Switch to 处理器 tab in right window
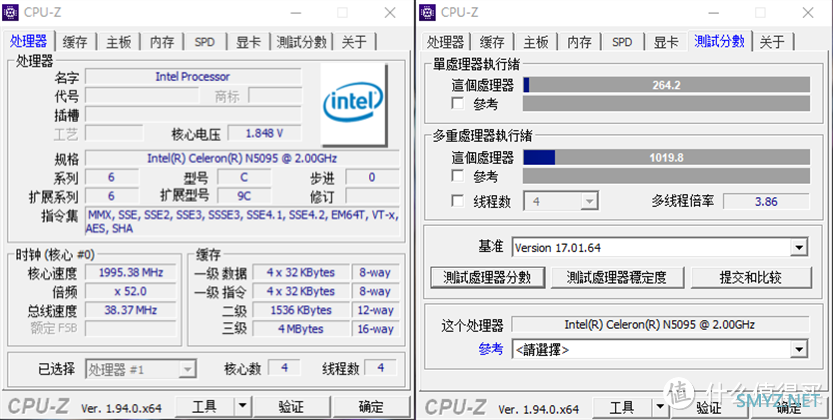833x420 pixels. coord(445,42)
